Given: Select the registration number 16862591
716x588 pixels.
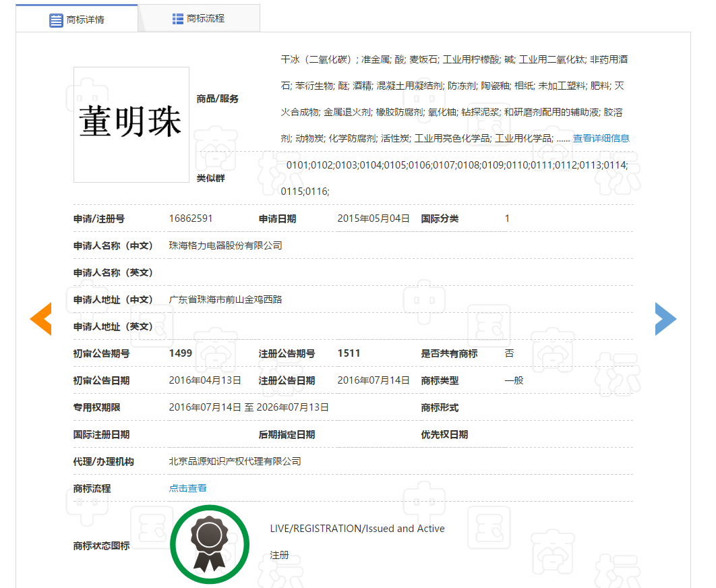Looking at the screenshot, I should 191,218.
